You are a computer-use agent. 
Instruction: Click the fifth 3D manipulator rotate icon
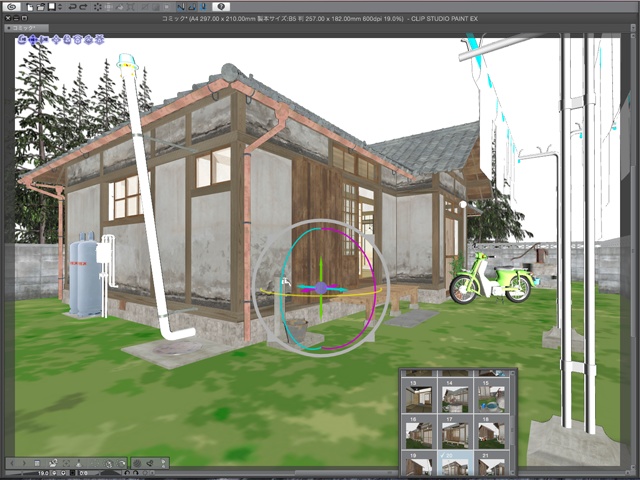coord(67,40)
